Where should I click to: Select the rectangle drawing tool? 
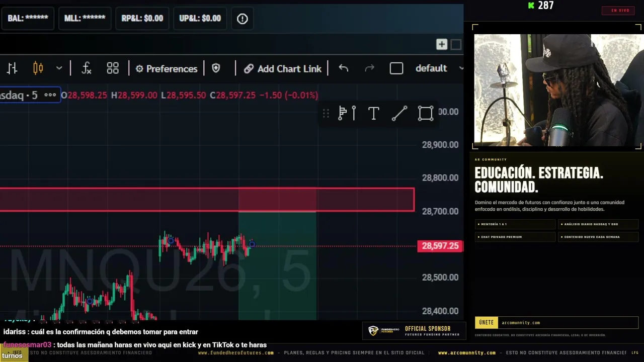(x=426, y=114)
